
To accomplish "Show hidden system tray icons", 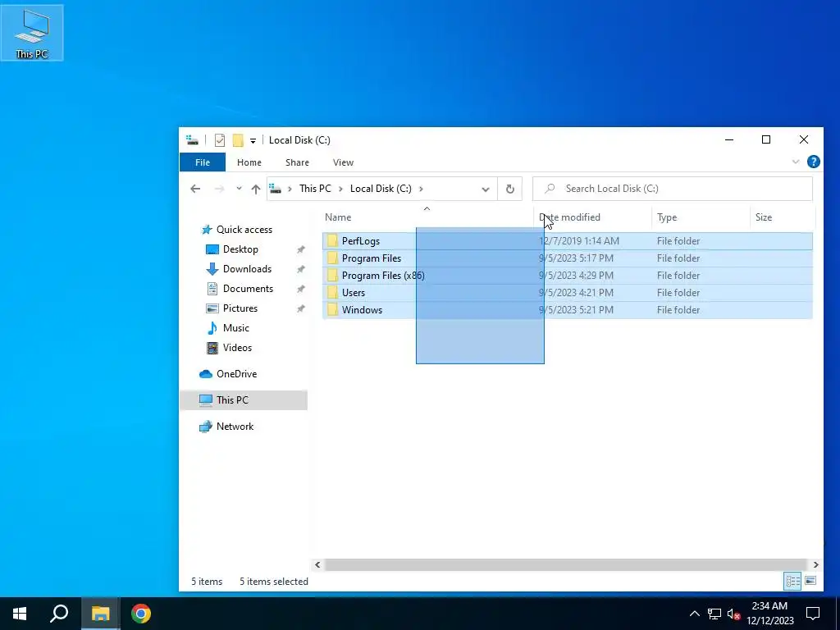I will pos(694,614).
